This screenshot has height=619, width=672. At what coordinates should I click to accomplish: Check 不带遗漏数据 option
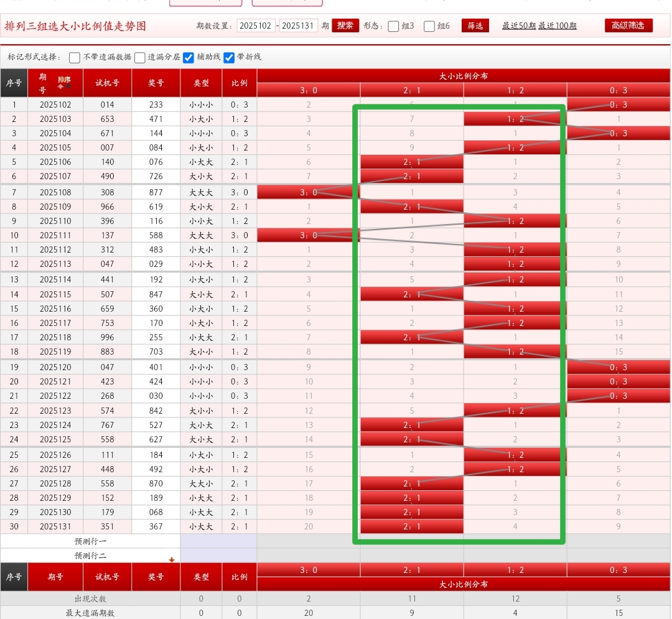[75, 58]
